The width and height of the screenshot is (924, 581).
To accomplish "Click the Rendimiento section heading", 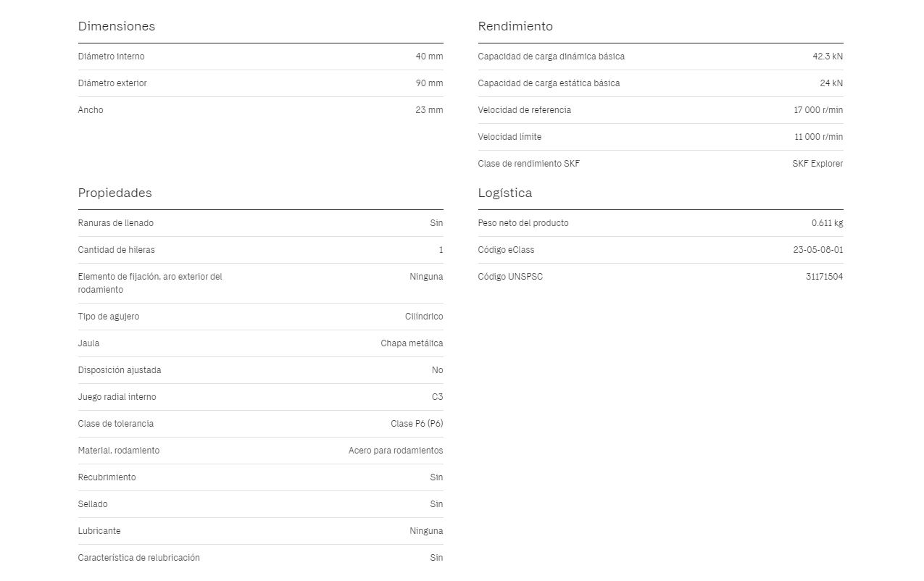I will [x=515, y=26].
